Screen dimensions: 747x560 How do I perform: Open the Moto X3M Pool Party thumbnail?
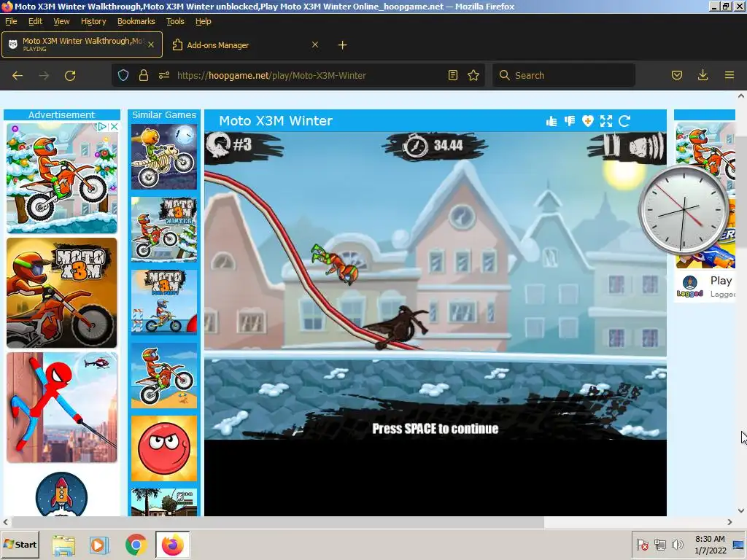(x=164, y=303)
